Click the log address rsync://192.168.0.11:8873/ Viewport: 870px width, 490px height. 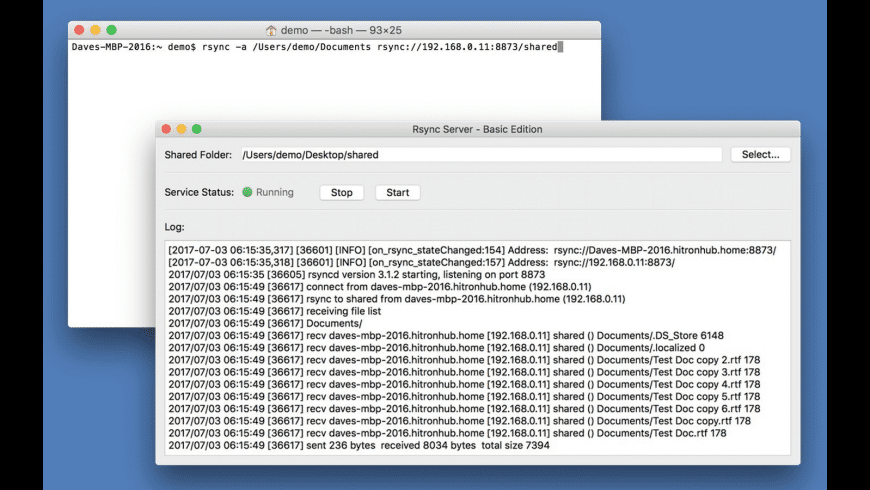[614, 262]
